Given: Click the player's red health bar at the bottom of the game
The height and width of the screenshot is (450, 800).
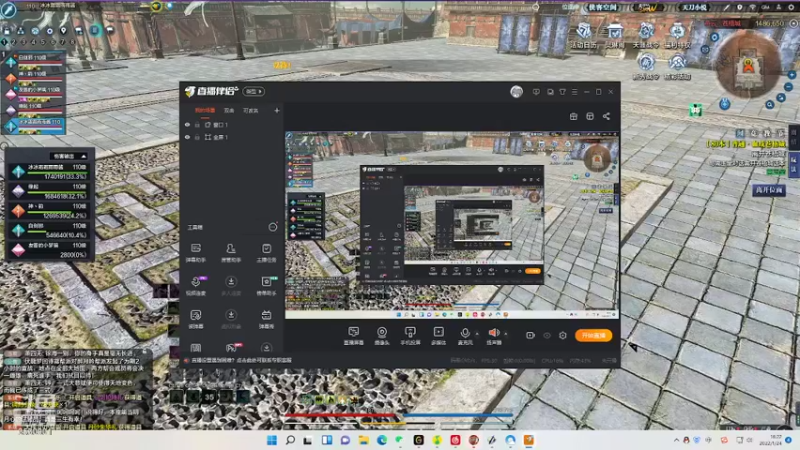Looking at the screenshot, I should 341,416.
